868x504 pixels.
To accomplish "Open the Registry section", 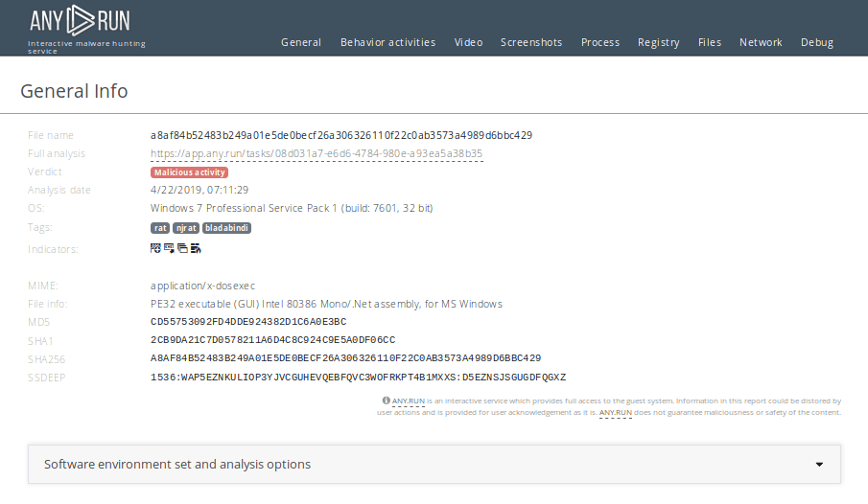I will (x=659, y=42).
